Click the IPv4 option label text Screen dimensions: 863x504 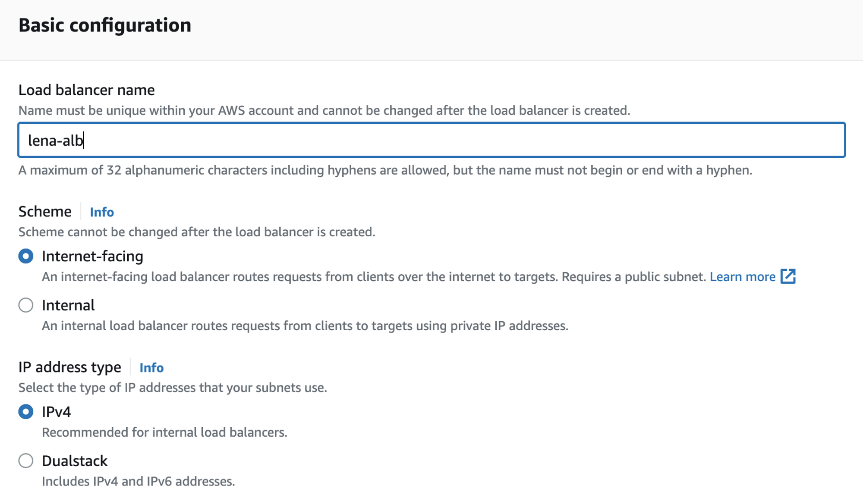[57, 412]
